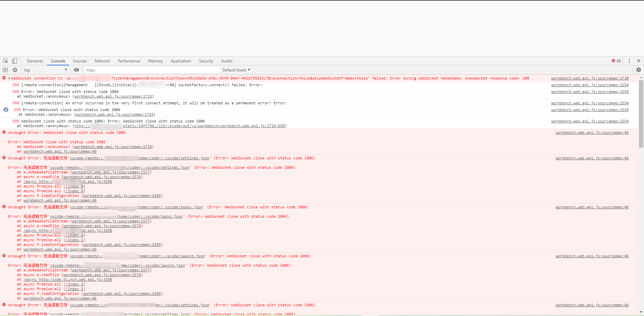Click the blue repeat count badge 2
The width and height of the screenshot is (644, 316).
point(6,110)
